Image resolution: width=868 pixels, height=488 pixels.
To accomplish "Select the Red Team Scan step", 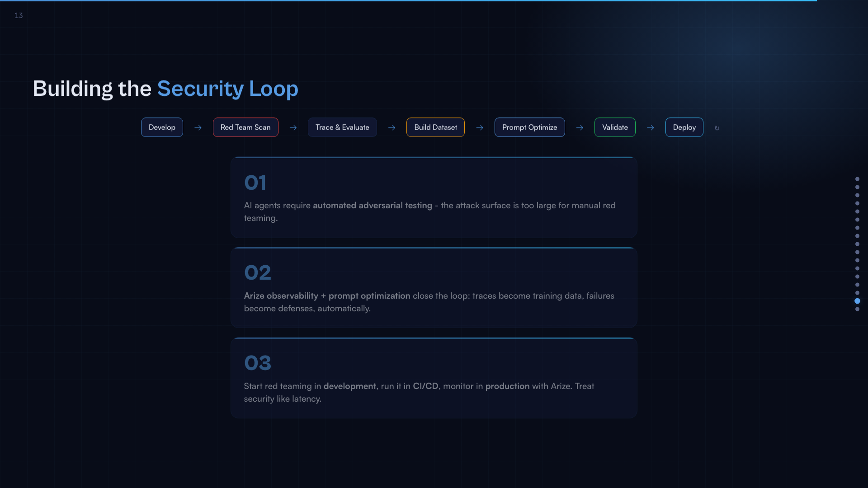I will (245, 127).
